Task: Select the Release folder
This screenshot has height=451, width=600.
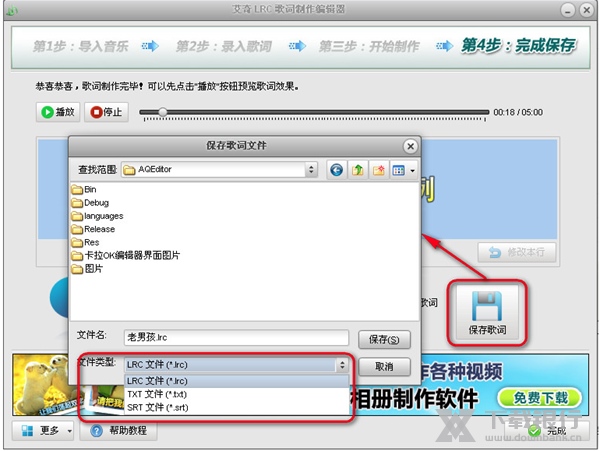Action: [93, 229]
